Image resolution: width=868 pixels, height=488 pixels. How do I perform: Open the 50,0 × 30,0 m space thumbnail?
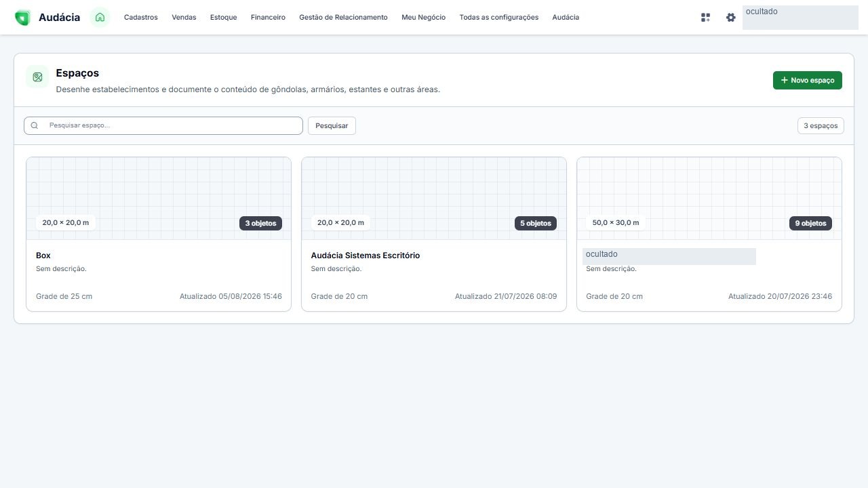709,199
